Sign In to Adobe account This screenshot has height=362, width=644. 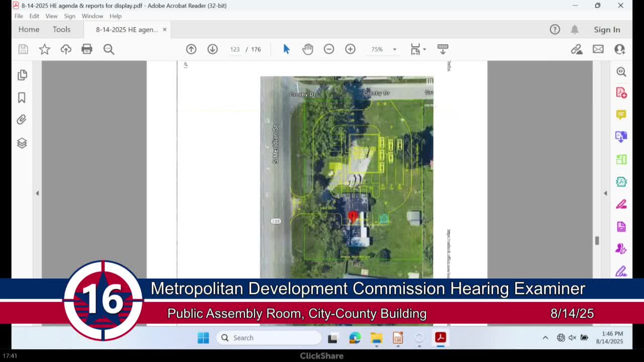click(607, 30)
